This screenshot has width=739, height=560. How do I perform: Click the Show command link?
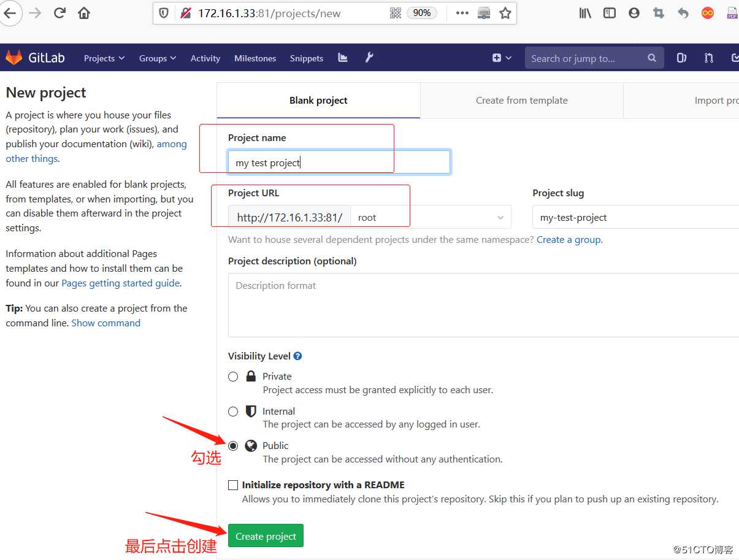[105, 323]
